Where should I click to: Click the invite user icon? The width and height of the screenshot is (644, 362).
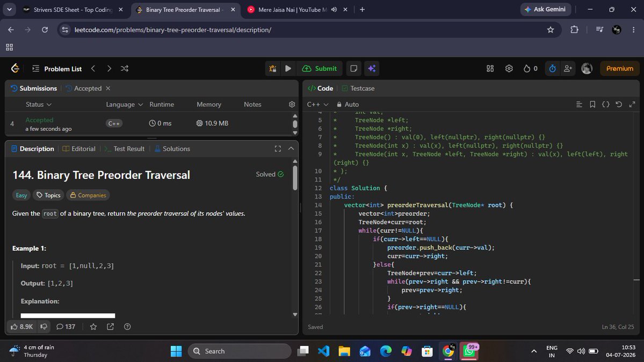coord(568,69)
